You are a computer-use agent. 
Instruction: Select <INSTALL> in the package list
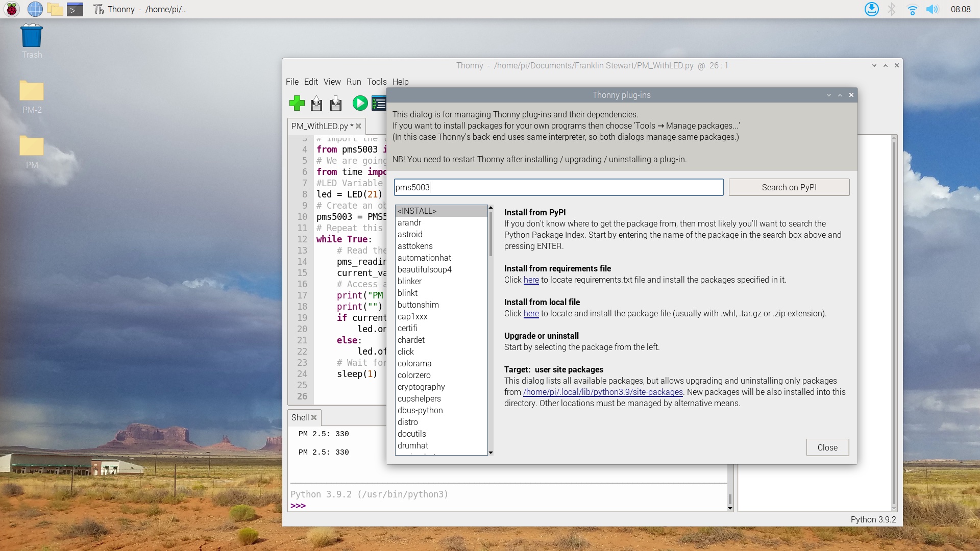[x=442, y=211]
